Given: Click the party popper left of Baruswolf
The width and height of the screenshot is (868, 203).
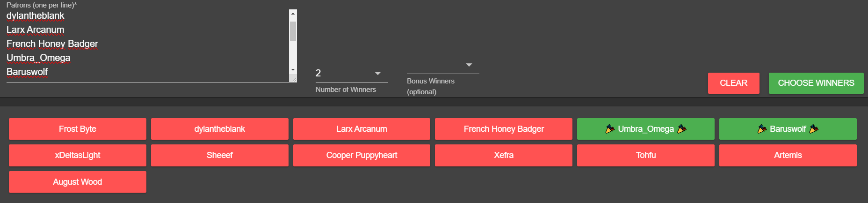Looking at the screenshot, I should (x=762, y=129).
